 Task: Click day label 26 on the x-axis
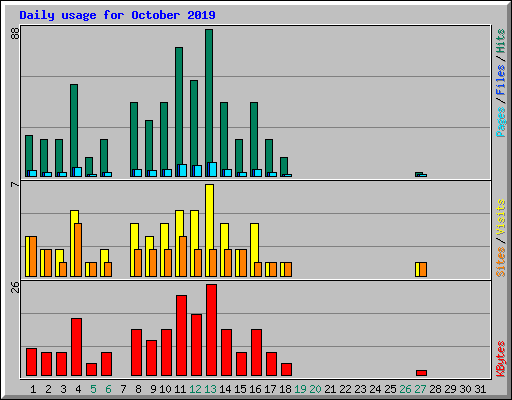coord(405,389)
